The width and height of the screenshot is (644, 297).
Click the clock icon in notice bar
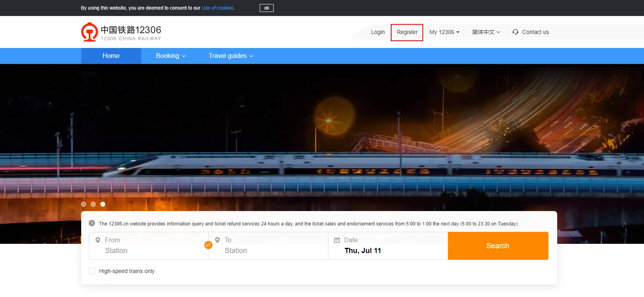92,223
